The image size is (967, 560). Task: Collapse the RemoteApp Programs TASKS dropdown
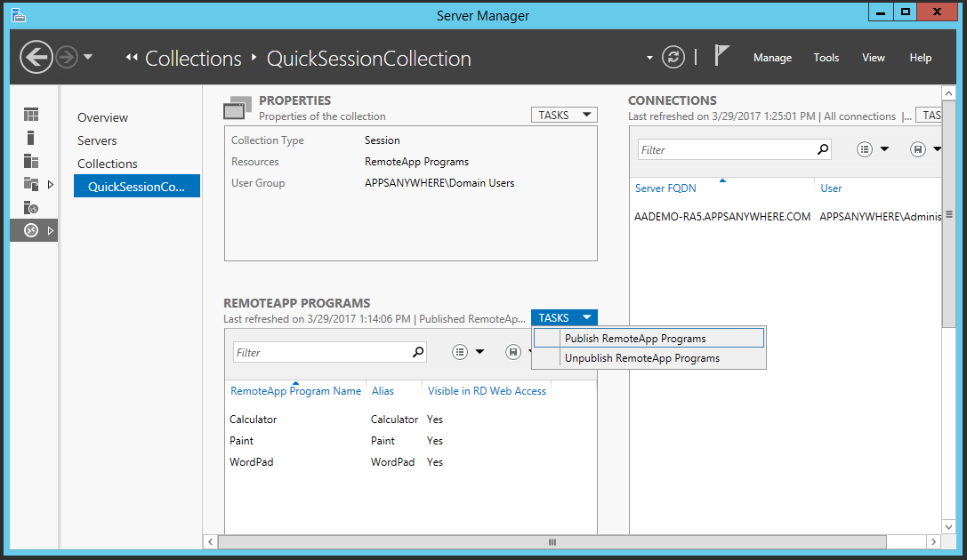tap(564, 317)
